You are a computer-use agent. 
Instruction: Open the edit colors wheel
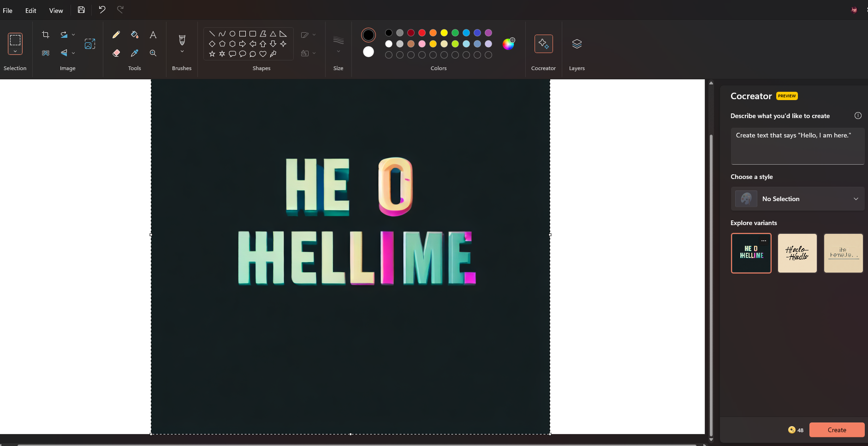point(508,44)
